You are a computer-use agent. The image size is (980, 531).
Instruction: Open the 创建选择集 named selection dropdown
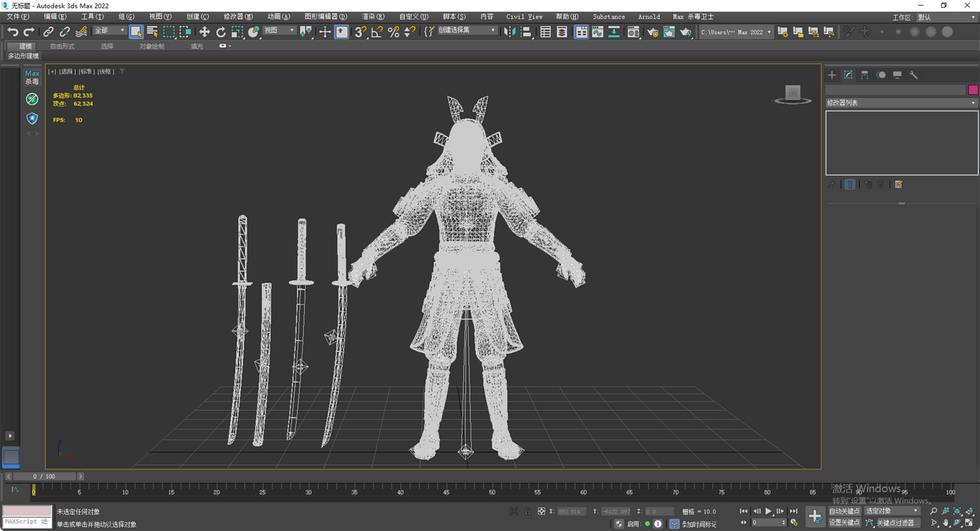(467, 31)
